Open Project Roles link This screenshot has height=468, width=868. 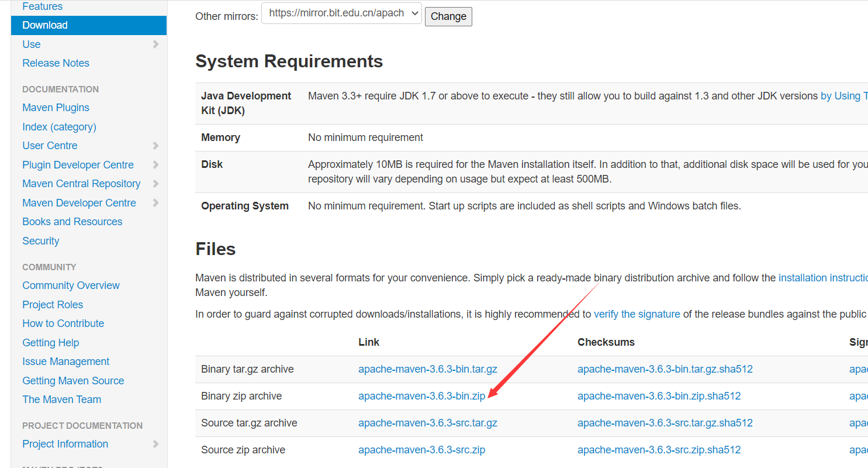53,305
